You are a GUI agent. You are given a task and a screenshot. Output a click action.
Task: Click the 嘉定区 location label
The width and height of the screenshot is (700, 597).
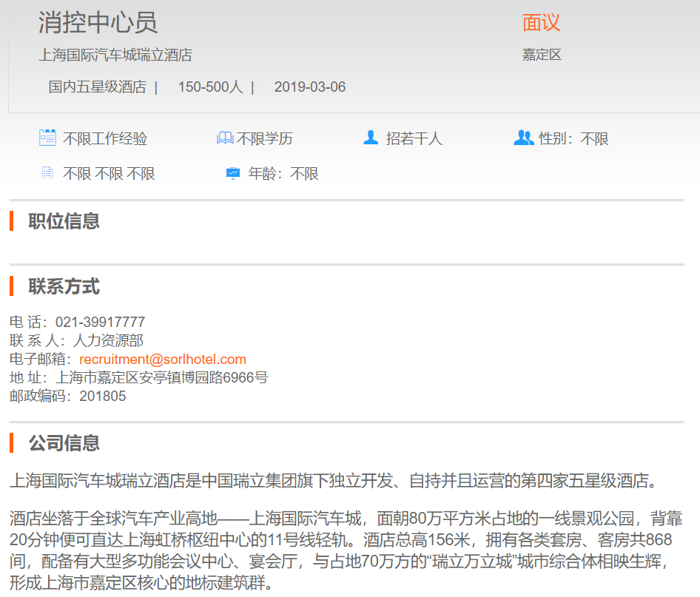coord(542,55)
